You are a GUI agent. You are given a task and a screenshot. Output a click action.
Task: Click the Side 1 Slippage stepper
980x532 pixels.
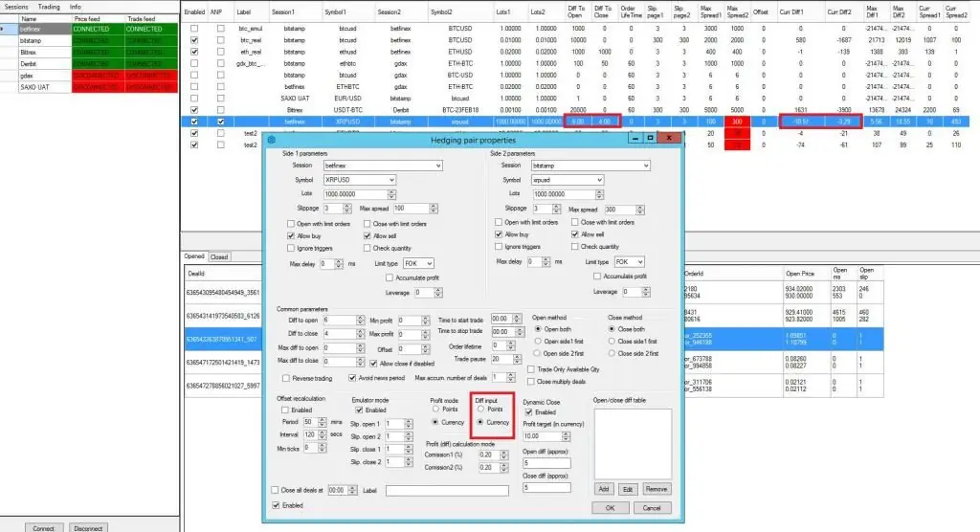pyautogui.click(x=346, y=209)
